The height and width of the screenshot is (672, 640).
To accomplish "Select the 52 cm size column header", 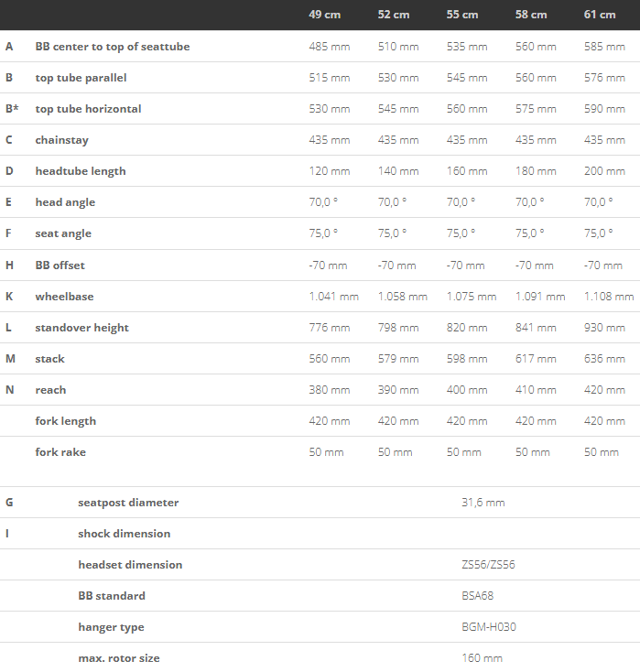I will 394,15.
